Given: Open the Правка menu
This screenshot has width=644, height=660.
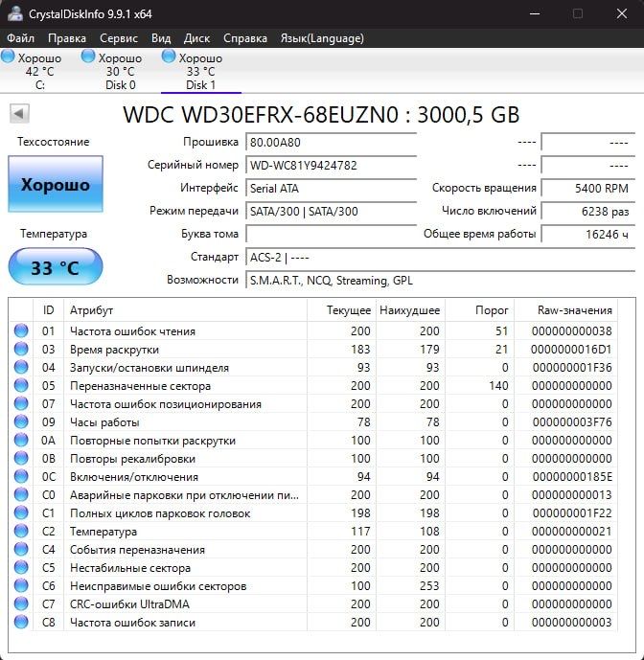Looking at the screenshot, I should tap(67, 38).
